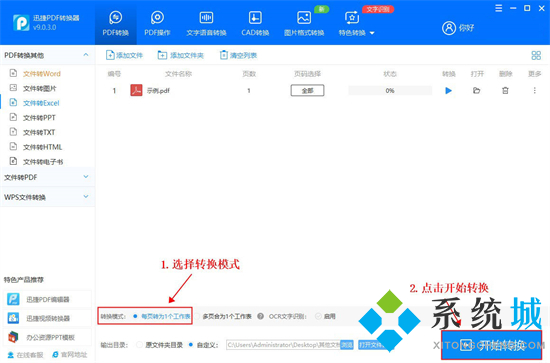Select 文件转Word in the sidebar

coord(42,74)
